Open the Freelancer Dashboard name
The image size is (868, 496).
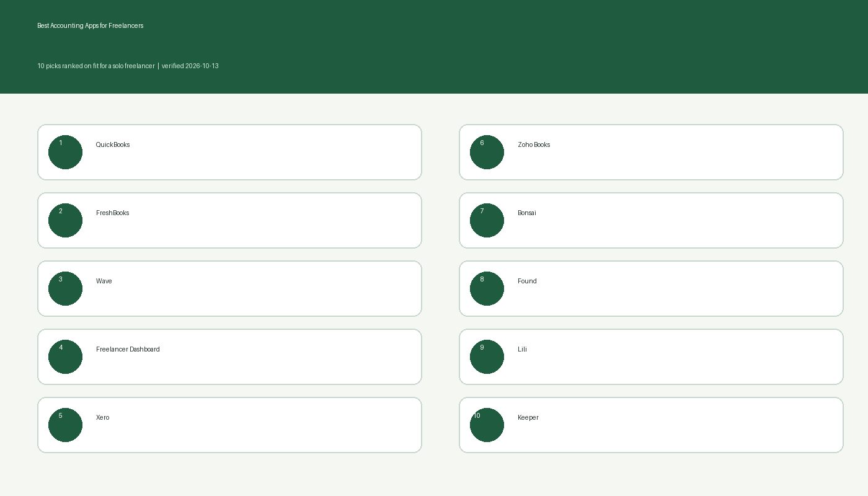[x=128, y=349]
